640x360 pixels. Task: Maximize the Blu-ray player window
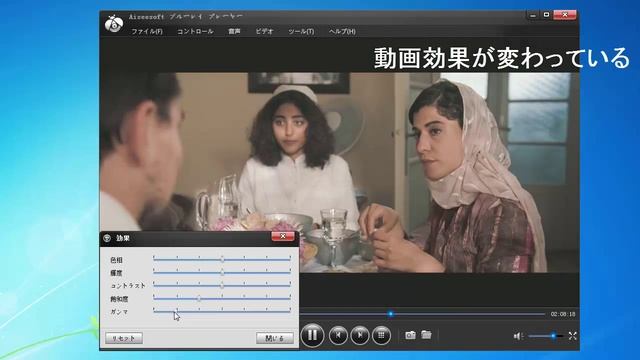pyautogui.click(x=546, y=15)
